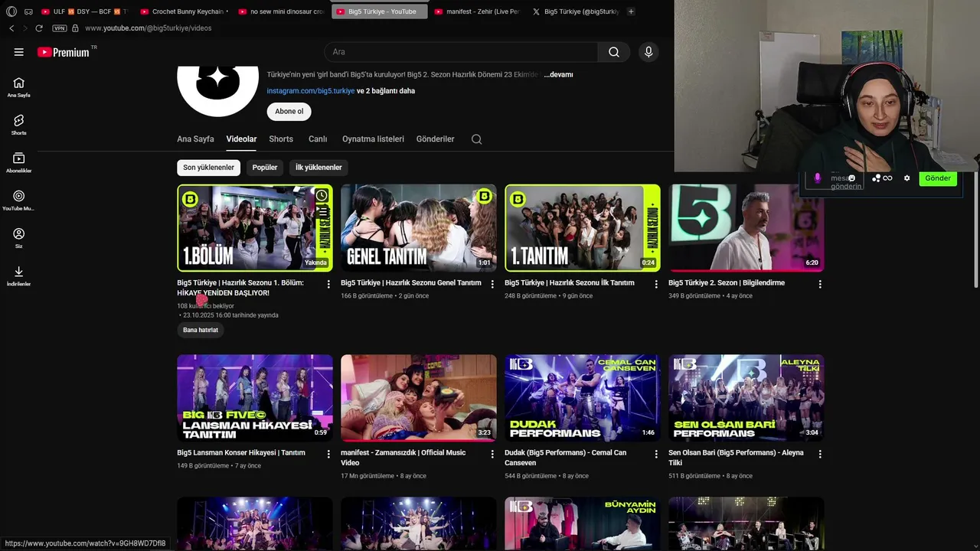Click the purple microphone in chat overlay

(817, 178)
